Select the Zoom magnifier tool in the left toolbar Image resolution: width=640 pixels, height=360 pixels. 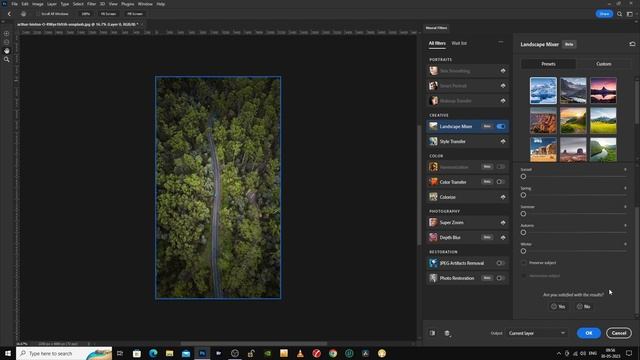click(7, 60)
